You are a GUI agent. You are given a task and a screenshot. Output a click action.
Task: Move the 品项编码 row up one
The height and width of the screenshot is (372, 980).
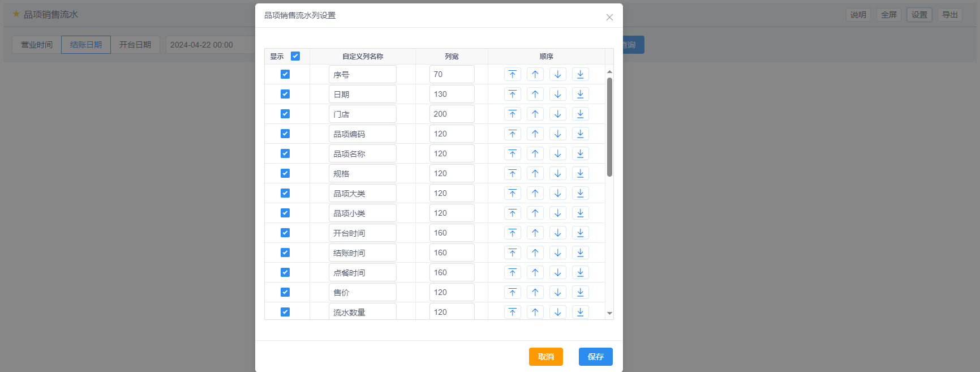535,134
